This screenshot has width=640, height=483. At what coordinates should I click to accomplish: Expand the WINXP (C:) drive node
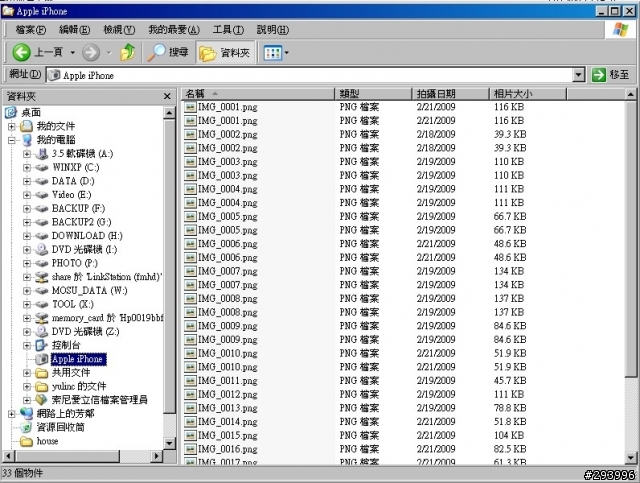27,167
